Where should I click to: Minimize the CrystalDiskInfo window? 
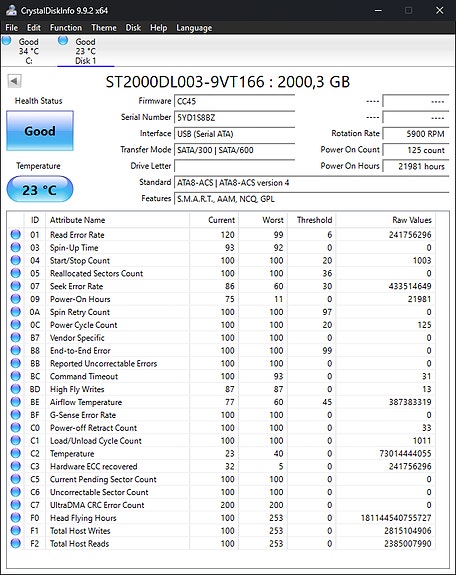[378, 10]
